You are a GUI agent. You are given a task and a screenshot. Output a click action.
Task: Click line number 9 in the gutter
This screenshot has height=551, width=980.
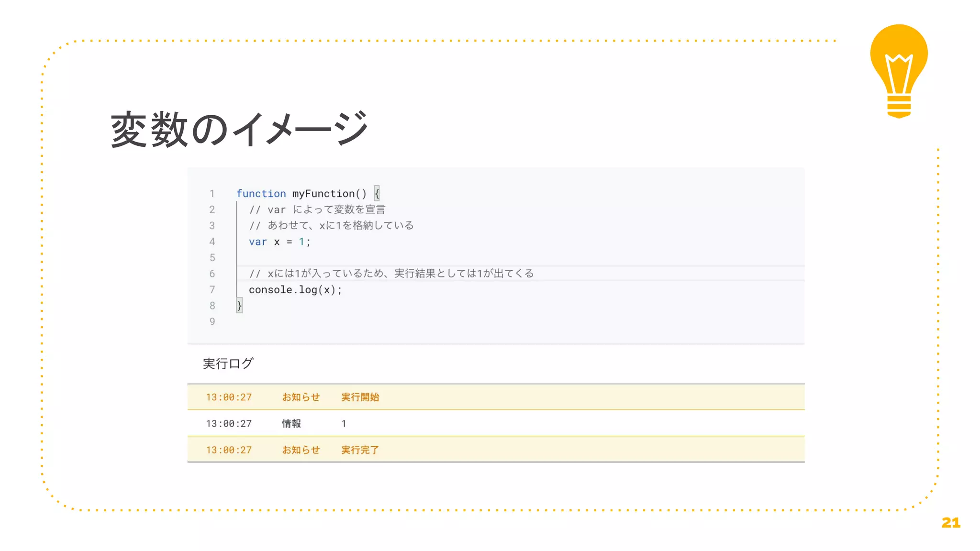212,322
